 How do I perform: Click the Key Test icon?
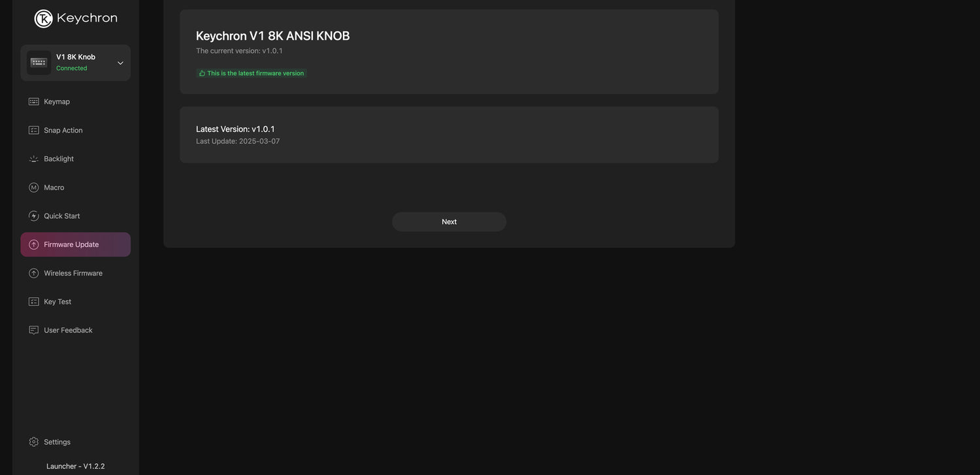pos(33,302)
